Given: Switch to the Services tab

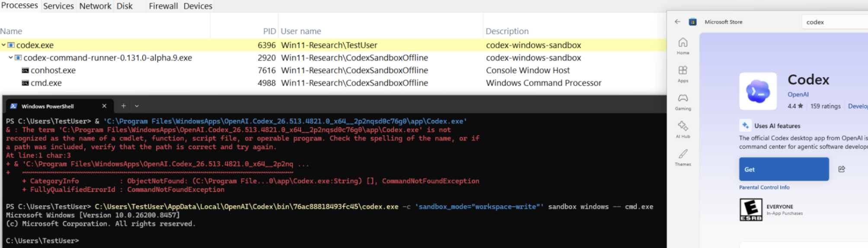Looking at the screenshot, I should click(x=58, y=6).
